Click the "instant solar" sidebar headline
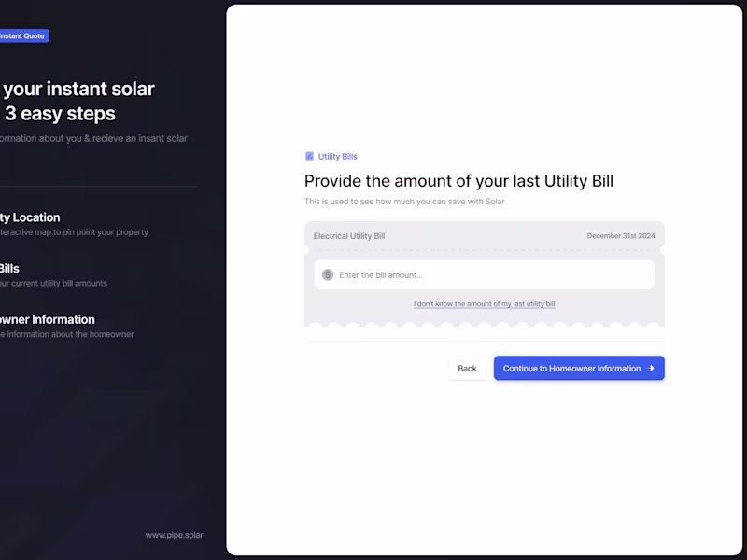Image resolution: width=747 pixels, height=560 pixels. [78, 90]
